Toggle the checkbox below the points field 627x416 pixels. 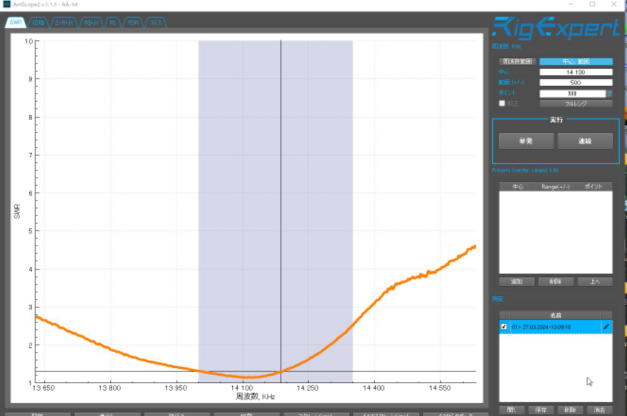click(x=502, y=103)
